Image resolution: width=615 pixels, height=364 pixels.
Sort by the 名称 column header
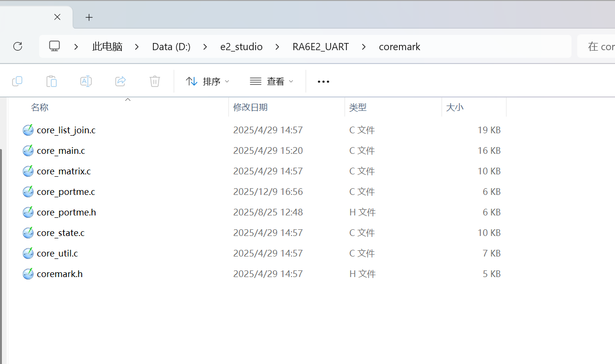click(x=40, y=107)
